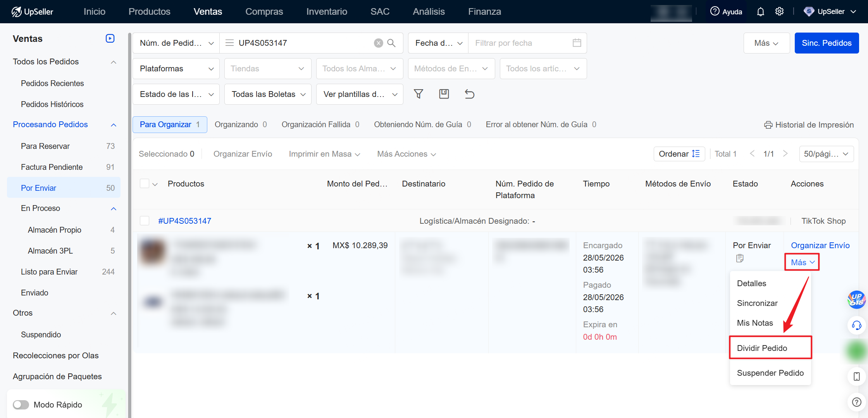The height and width of the screenshot is (418, 868).
Task: Open the UP 618 promo badge
Action: point(856,299)
